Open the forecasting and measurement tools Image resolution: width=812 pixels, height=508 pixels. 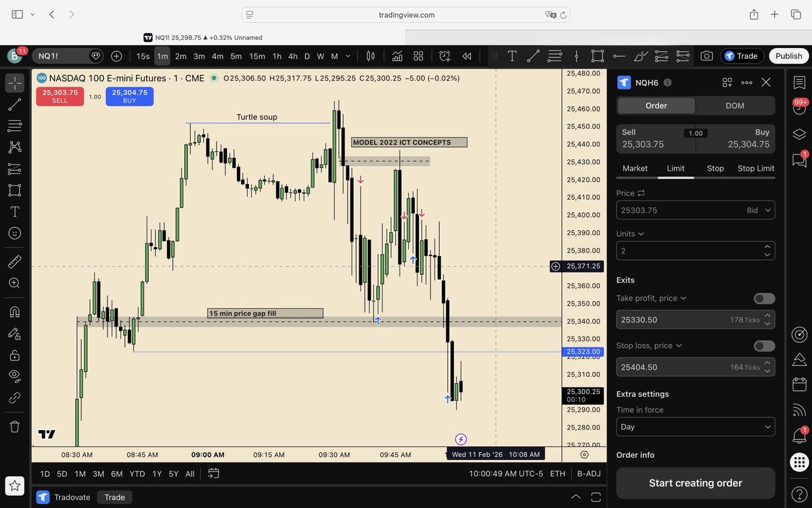click(15, 169)
